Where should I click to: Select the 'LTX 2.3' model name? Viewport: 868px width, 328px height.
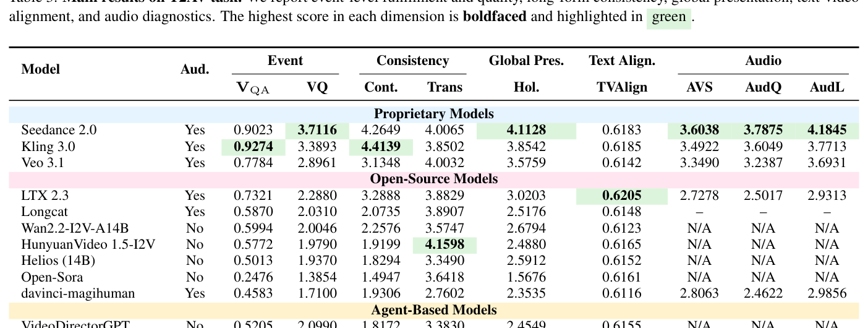[45, 196]
